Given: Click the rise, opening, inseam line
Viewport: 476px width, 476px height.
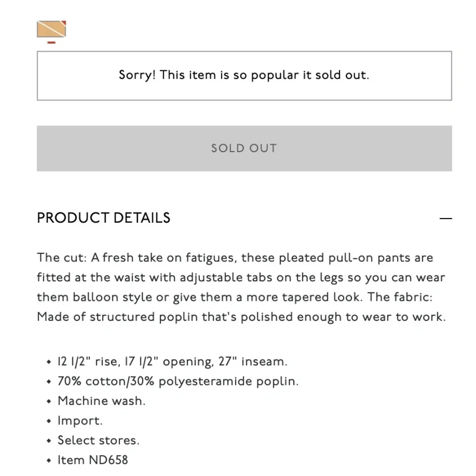Looking at the screenshot, I should click(x=172, y=362).
